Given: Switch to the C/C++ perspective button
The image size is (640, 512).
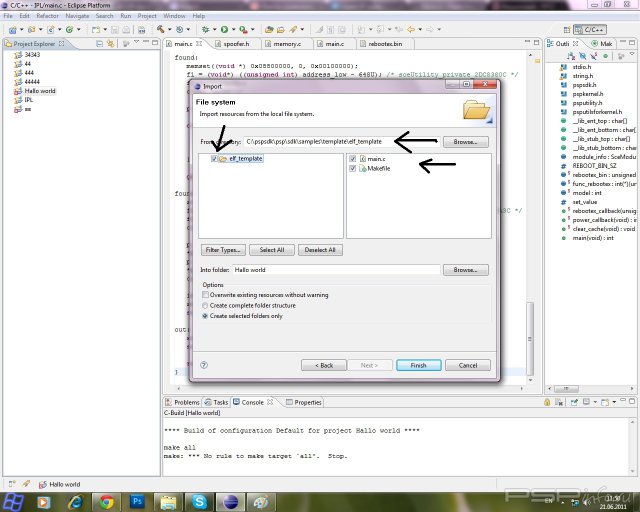Looking at the screenshot, I should tap(593, 31).
